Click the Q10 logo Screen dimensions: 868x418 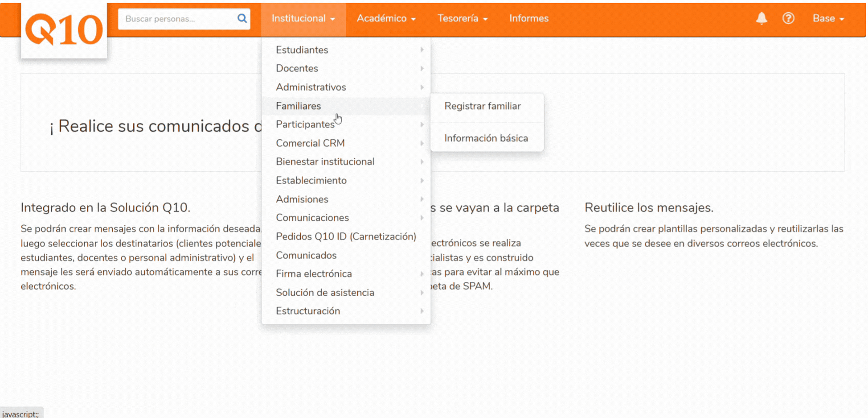[64, 30]
